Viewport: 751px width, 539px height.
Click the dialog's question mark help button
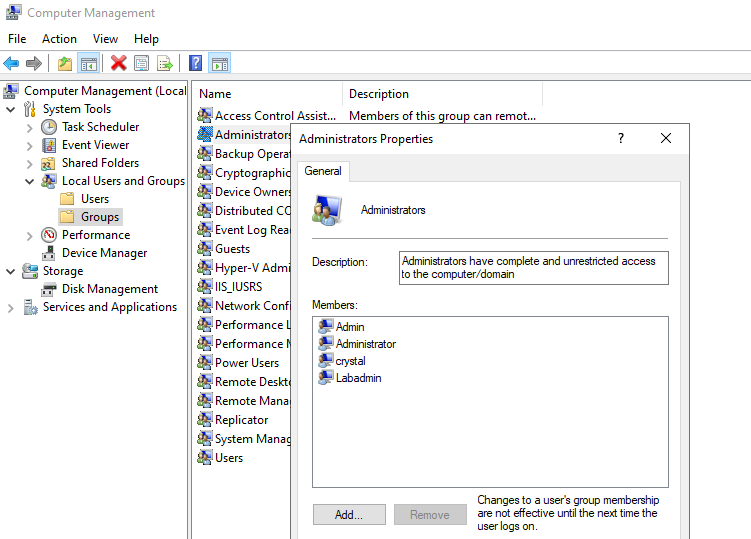(621, 138)
